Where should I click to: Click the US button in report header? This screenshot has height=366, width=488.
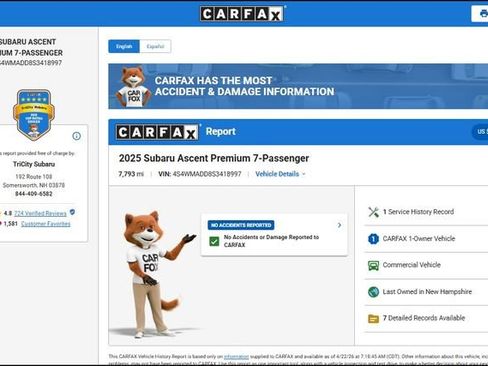point(480,132)
